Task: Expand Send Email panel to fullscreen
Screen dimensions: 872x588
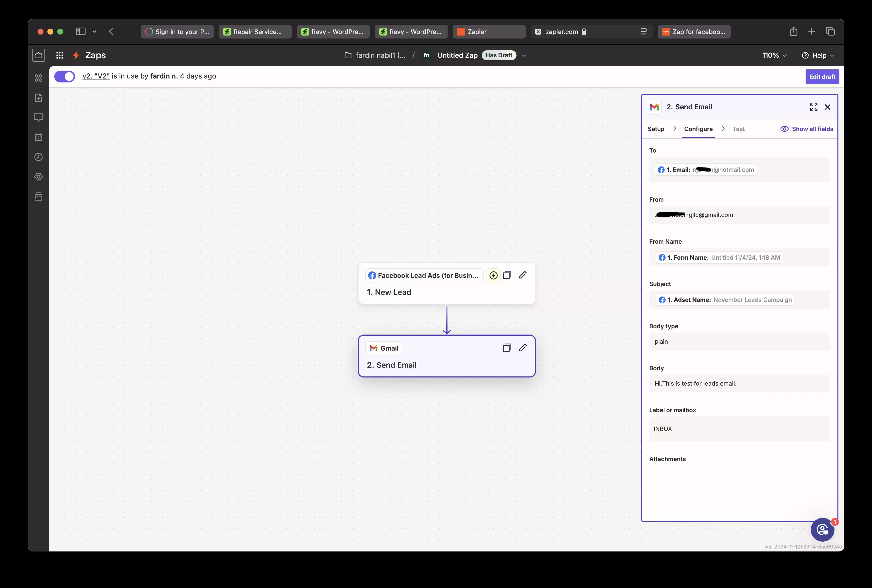Action: tap(813, 107)
